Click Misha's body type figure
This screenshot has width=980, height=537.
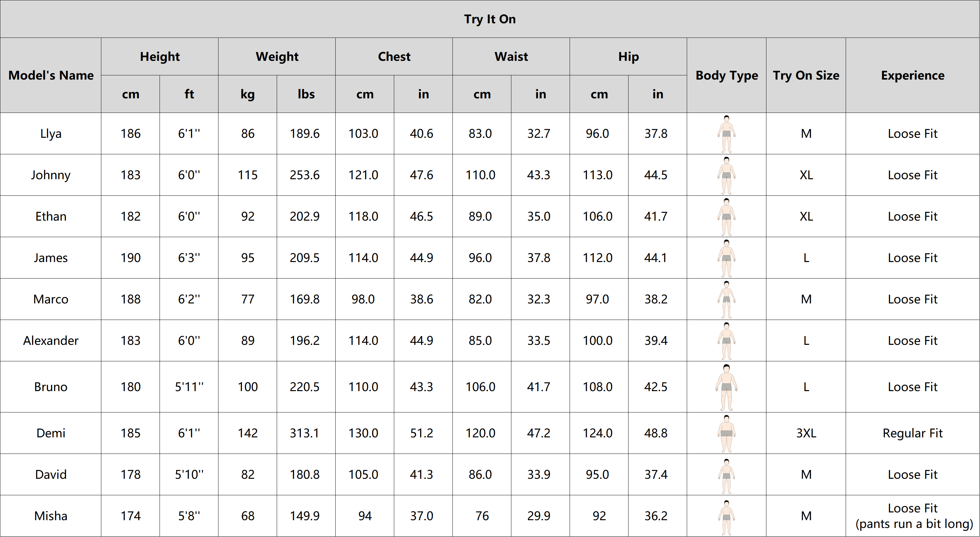tap(726, 517)
